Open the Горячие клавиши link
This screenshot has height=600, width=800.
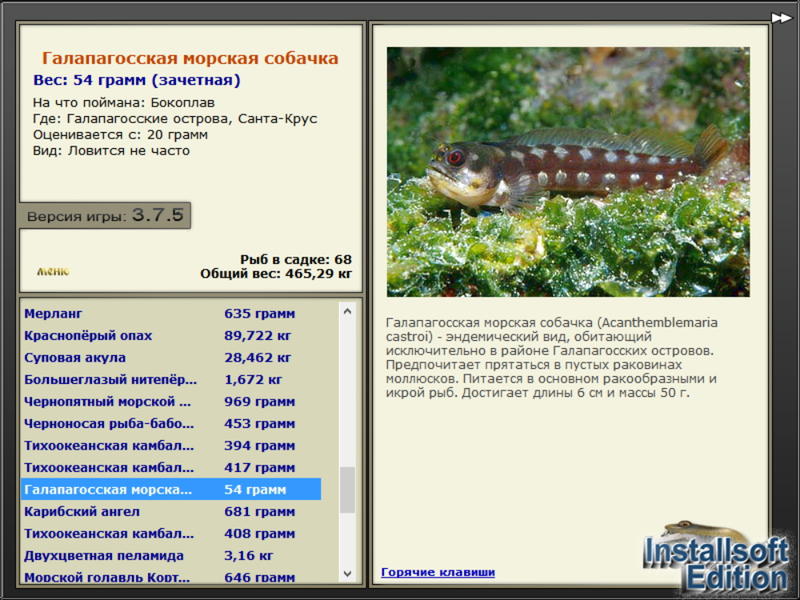point(438,572)
